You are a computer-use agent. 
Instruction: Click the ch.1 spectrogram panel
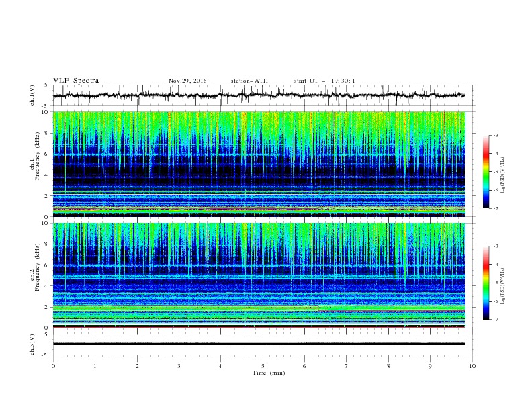(x=259, y=164)
